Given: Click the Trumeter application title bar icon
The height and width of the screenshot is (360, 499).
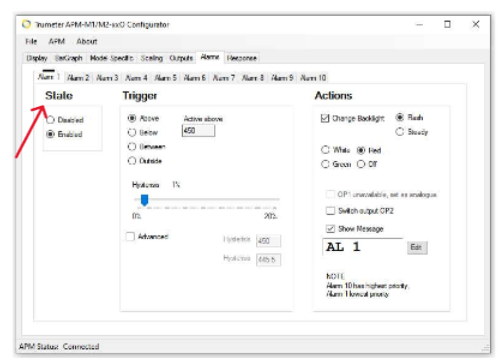Looking at the screenshot, I should click(26, 24).
